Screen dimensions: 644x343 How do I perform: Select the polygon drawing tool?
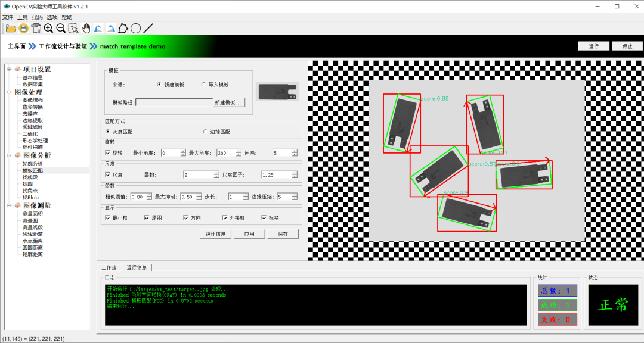point(123,29)
